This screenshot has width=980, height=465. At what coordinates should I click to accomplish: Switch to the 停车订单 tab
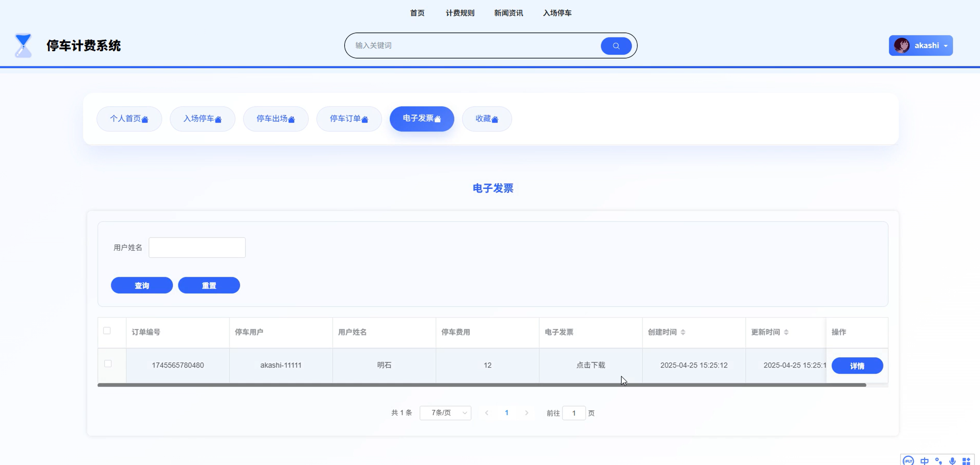tap(349, 119)
